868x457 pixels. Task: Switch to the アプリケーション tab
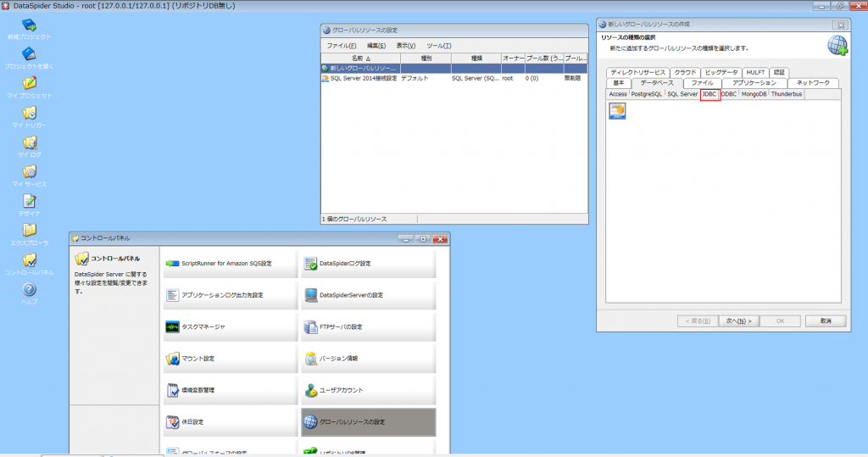754,82
